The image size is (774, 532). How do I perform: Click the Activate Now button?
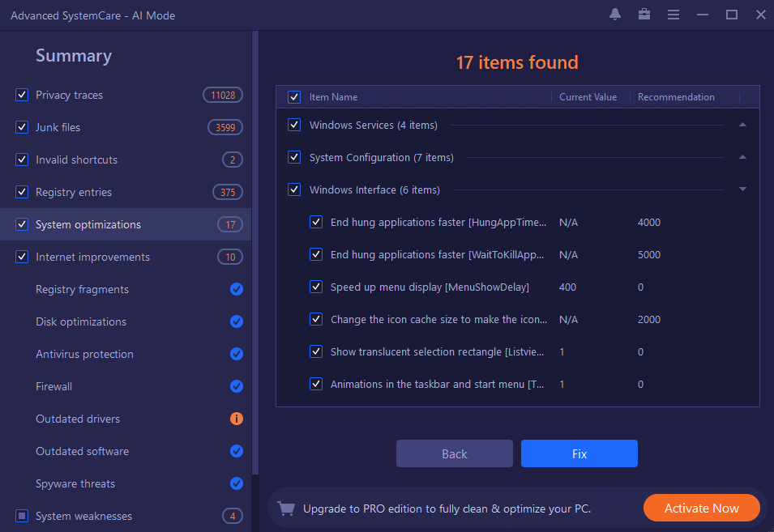701,509
